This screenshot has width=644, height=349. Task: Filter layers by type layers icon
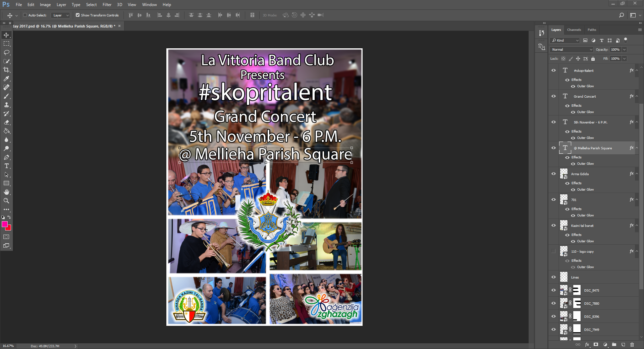(x=602, y=41)
